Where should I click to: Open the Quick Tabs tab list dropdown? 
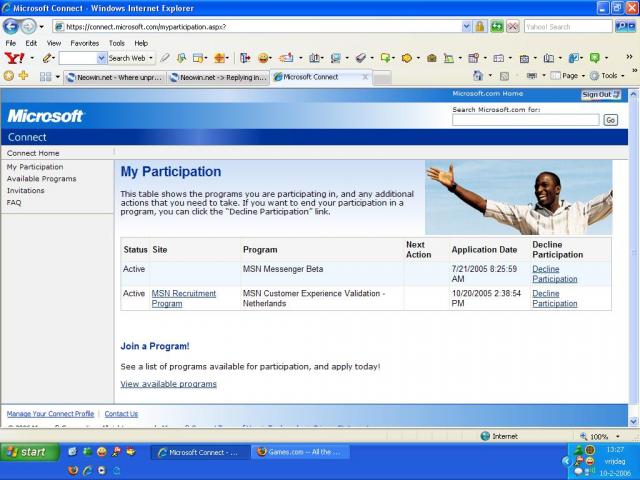coord(58,77)
